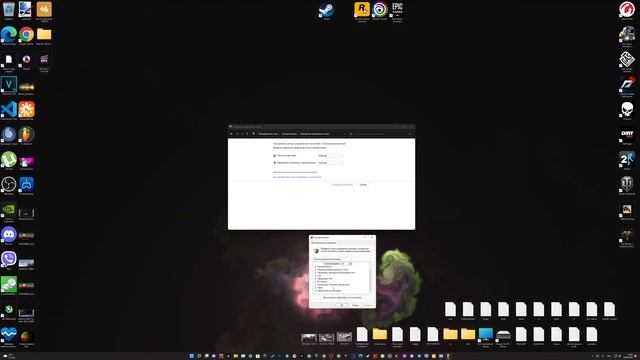
Task: Select the monitor-shaped desktop icon near the bottom
Action: pos(485,335)
